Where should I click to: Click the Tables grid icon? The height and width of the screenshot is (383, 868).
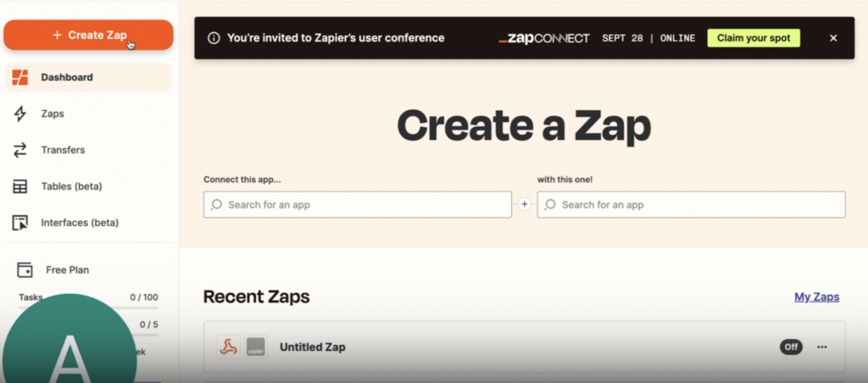pos(20,186)
